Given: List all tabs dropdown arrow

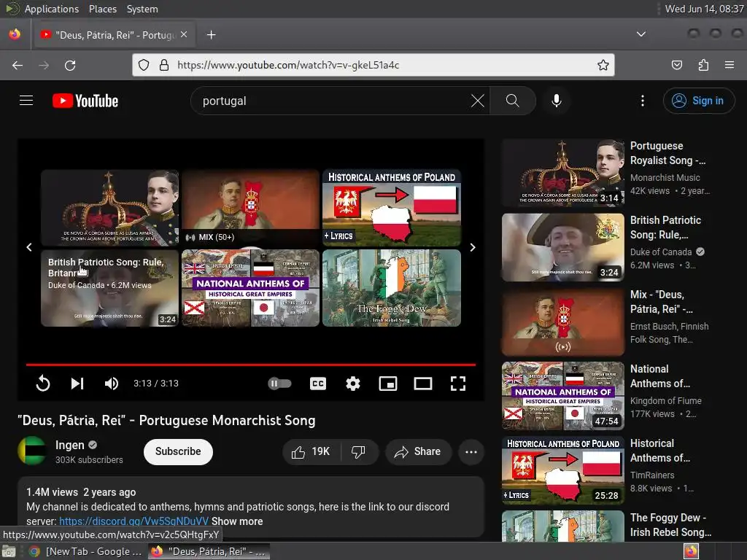Looking at the screenshot, I should coord(641,34).
